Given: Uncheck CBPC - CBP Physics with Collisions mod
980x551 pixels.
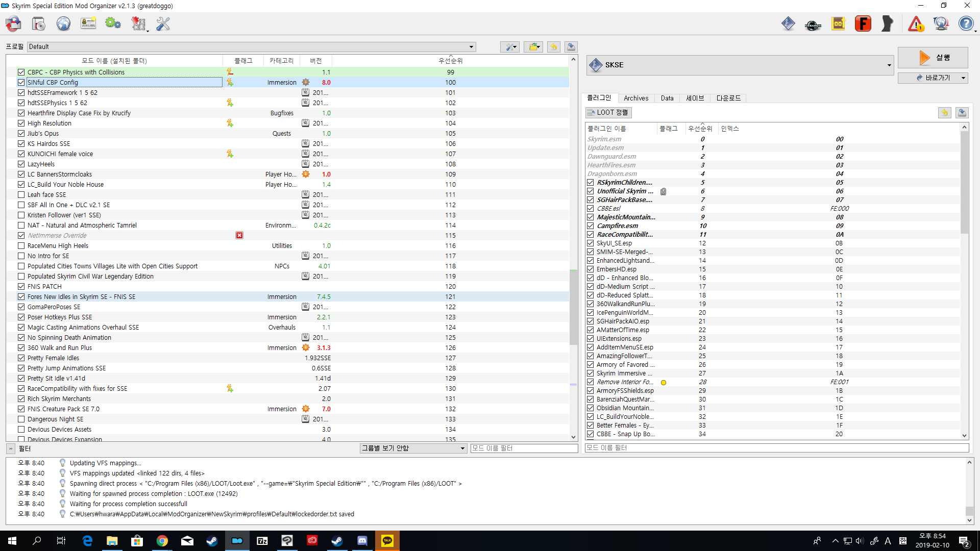Looking at the screenshot, I should (21, 72).
